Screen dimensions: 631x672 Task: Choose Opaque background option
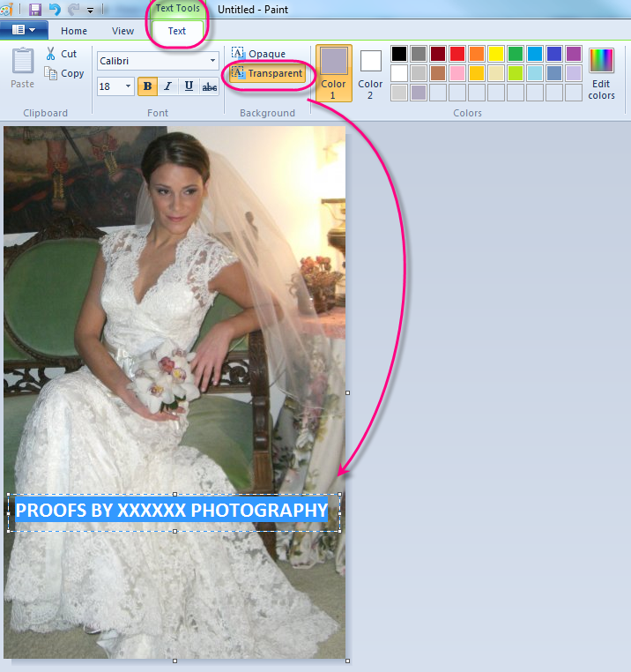[258, 54]
